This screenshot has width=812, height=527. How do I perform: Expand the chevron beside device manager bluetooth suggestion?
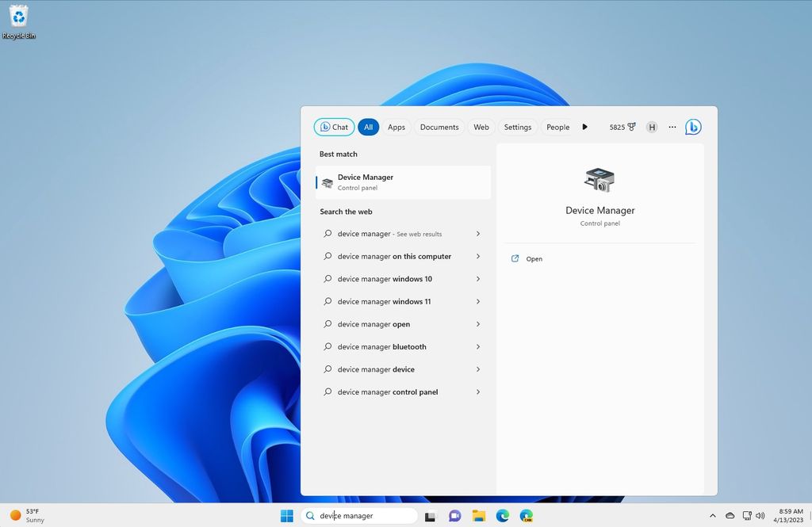(477, 347)
